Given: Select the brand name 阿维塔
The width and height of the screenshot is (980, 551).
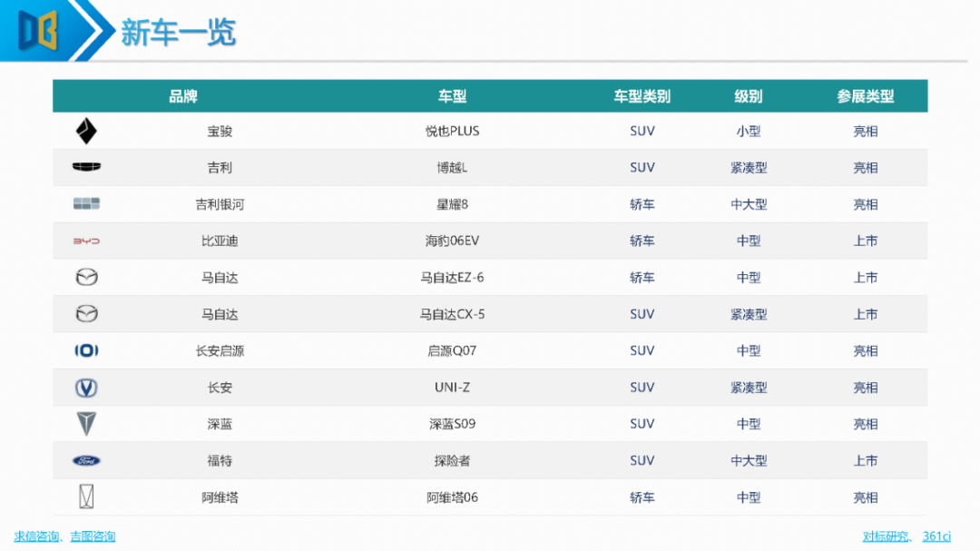Looking at the screenshot, I should pos(220,497).
